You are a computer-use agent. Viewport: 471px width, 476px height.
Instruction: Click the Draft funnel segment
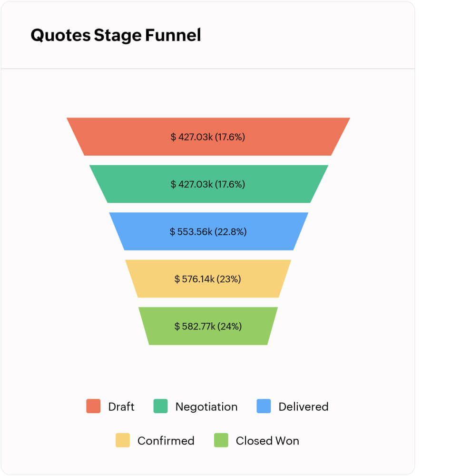[208, 137]
